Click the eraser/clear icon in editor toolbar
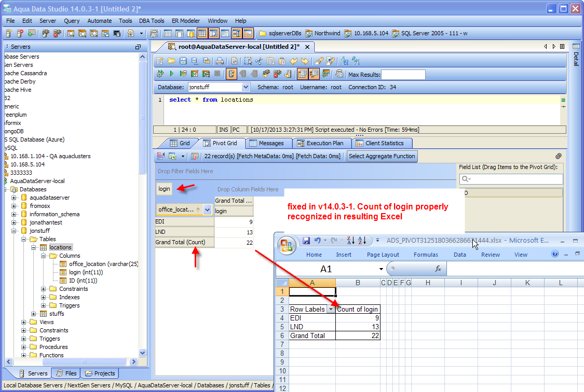 (x=319, y=61)
